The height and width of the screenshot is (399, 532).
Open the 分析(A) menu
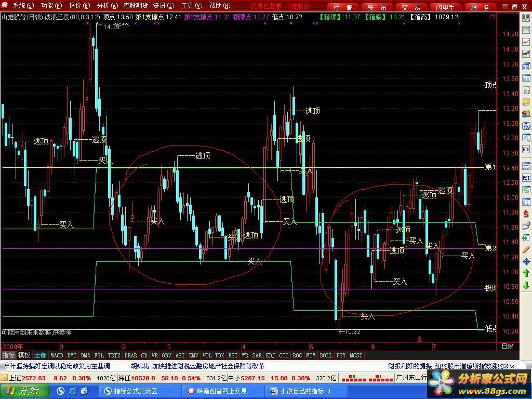[107, 5]
